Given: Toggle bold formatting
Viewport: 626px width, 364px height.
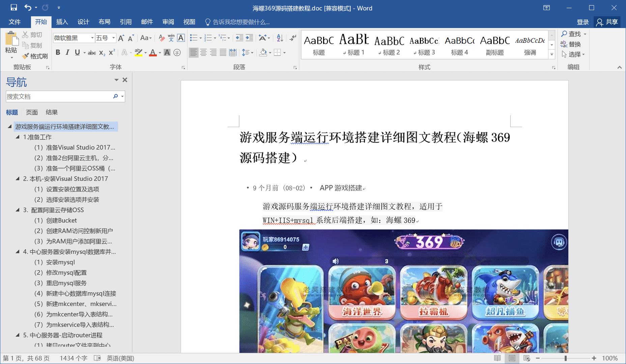Looking at the screenshot, I should (58, 53).
